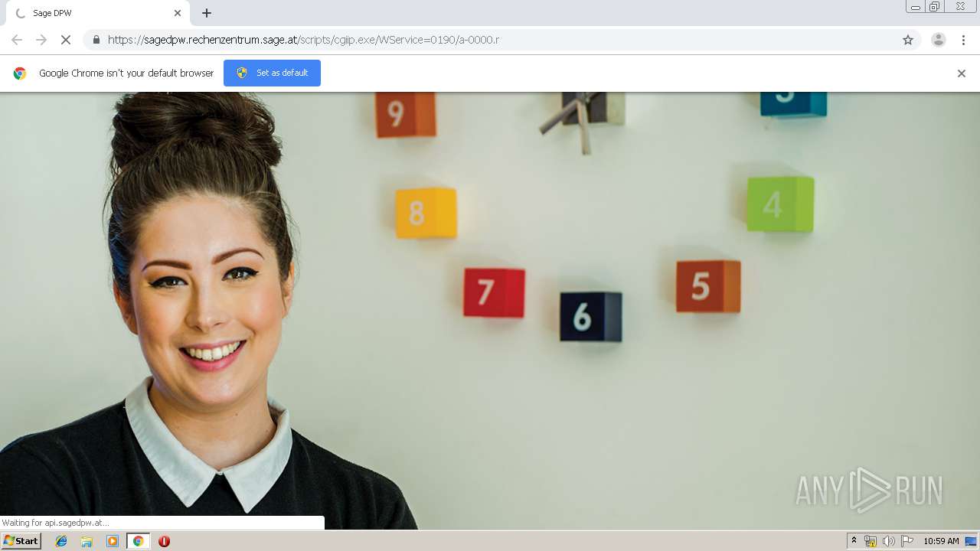Open the Action Center flag icon

[907, 541]
